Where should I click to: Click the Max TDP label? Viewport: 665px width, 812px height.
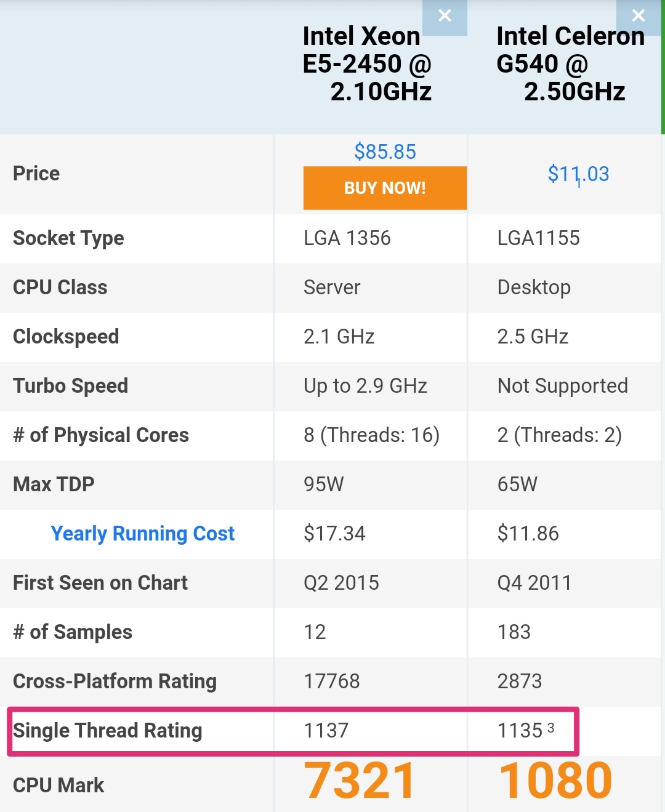click(54, 484)
